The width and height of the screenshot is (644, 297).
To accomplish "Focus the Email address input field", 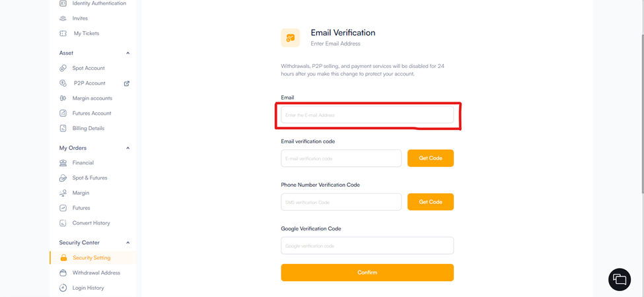I will point(367,115).
